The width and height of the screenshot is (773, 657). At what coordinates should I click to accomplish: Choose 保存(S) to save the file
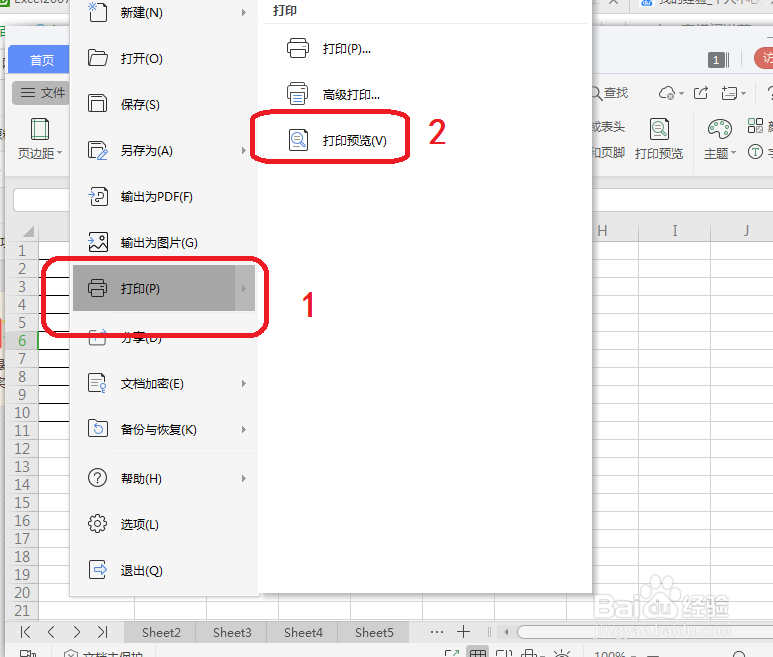click(x=163, y=104)
